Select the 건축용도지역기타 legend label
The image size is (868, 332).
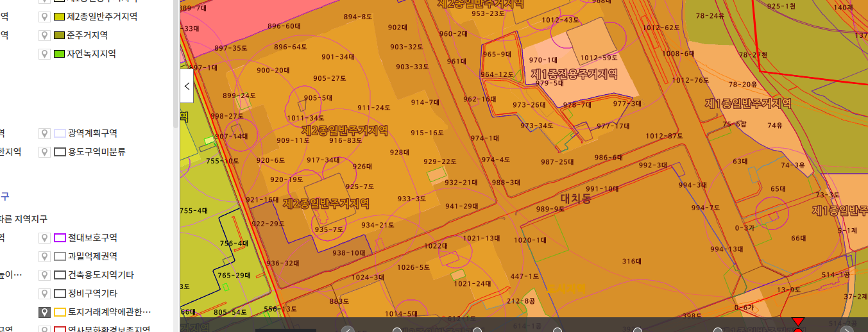[101, 276]
